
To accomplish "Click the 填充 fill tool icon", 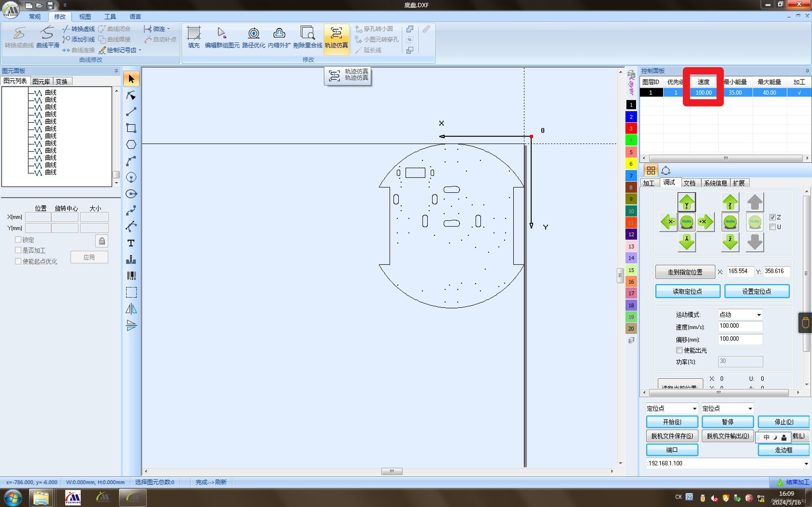I will point(194,37).
